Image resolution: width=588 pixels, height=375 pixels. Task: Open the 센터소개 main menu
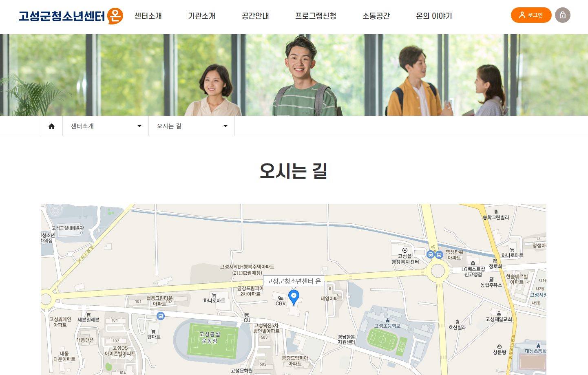coord(148,16)
